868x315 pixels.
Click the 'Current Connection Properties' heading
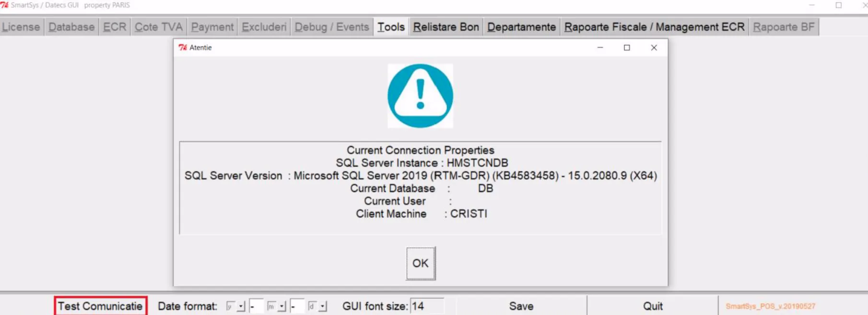(420, 150)
